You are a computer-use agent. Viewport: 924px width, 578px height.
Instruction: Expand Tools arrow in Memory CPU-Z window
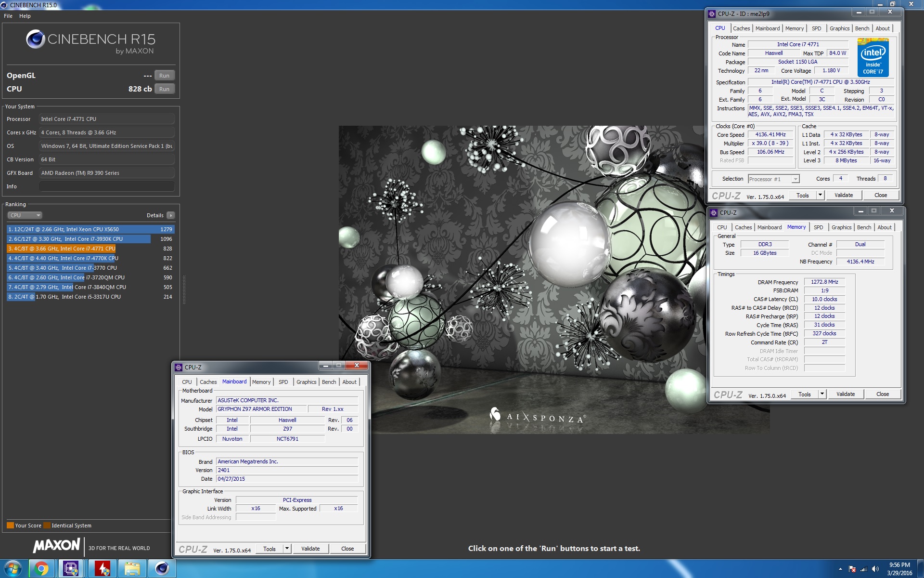822,394
